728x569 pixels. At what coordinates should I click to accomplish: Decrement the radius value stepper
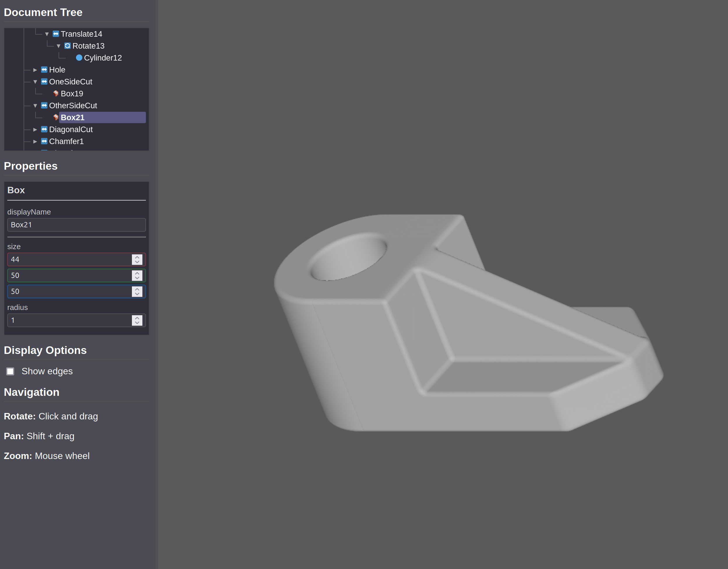(137, 323)
